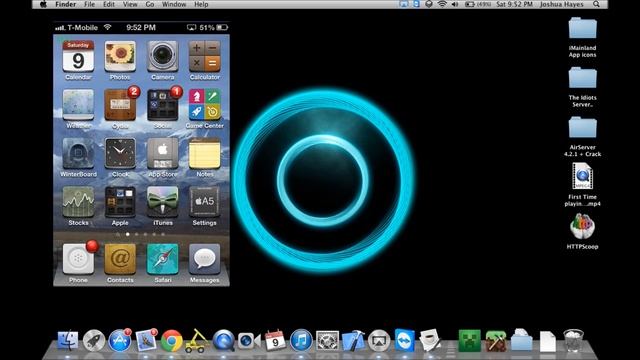Viewport: 640px width, 360px height.
Task: Open the Calculator app on the iPhone
Action: coord(204,57)
